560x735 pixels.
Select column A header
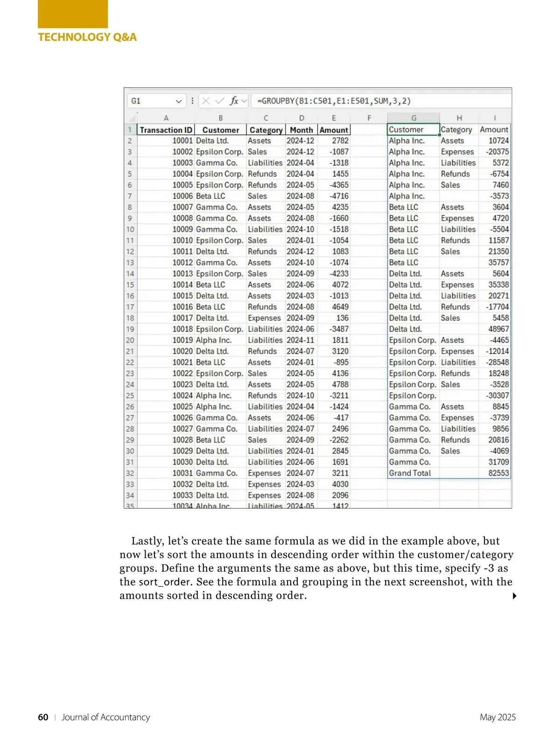(x=166, y=118)
